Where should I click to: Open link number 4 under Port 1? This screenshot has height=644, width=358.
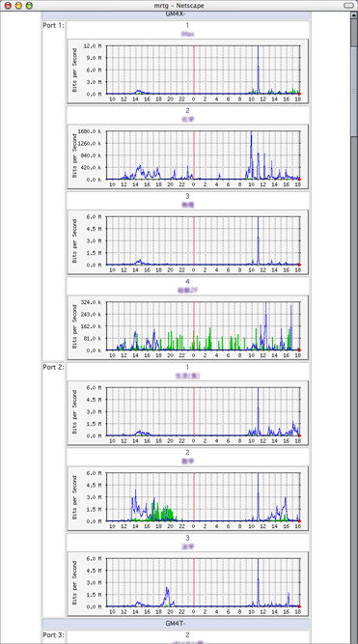[x=187, y=282]
